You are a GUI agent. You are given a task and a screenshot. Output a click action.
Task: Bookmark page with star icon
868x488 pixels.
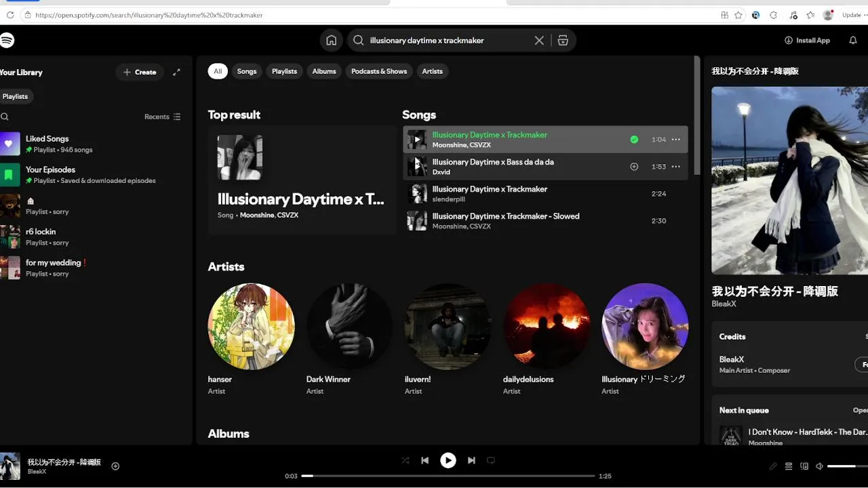738,15
